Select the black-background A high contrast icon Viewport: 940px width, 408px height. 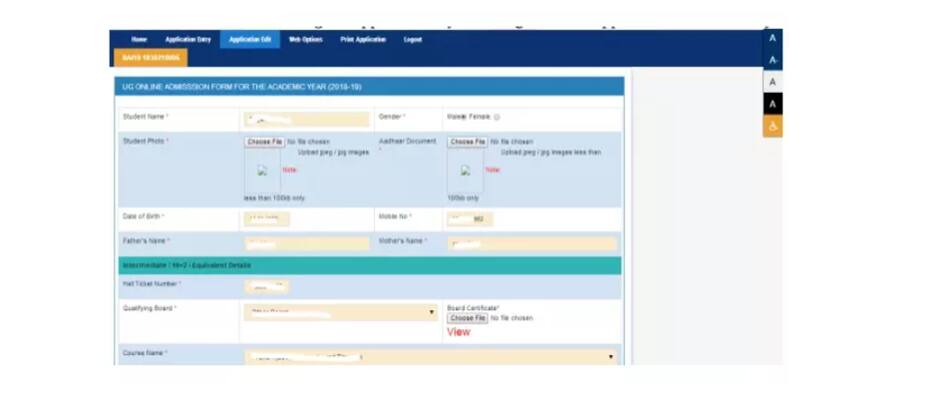772,104
